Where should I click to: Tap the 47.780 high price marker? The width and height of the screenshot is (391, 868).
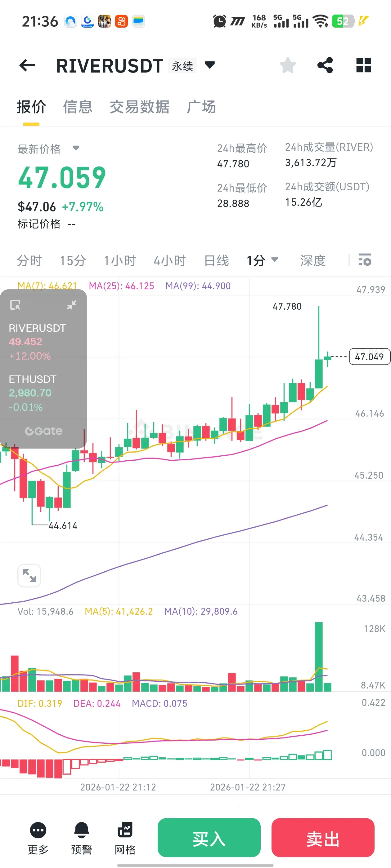tap(287, 306)
